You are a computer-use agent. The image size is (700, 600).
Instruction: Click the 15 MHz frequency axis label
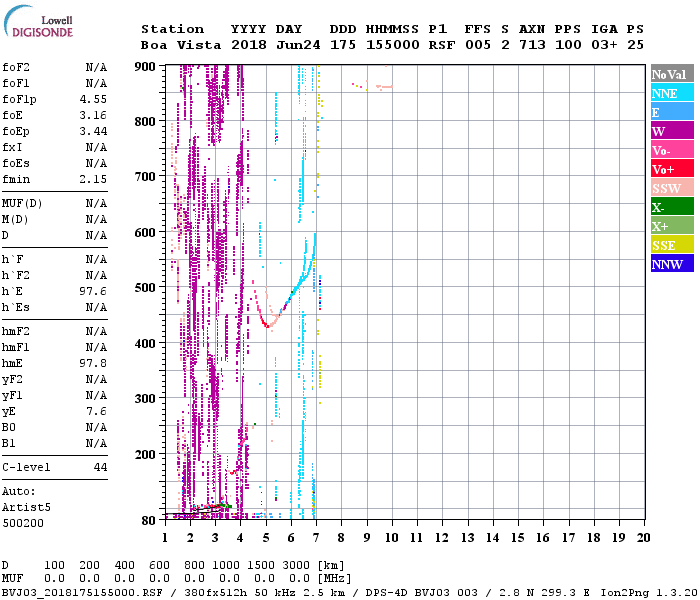517,538
